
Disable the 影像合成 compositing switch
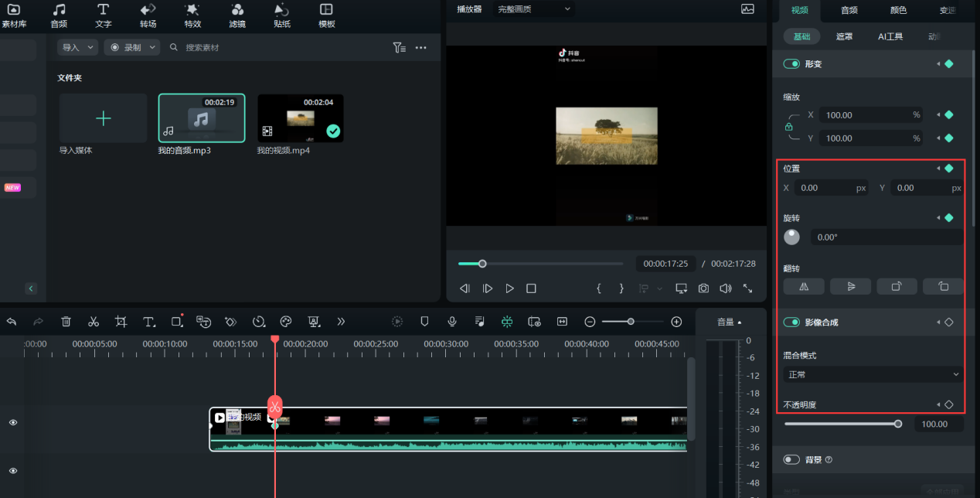coord(791,322)
